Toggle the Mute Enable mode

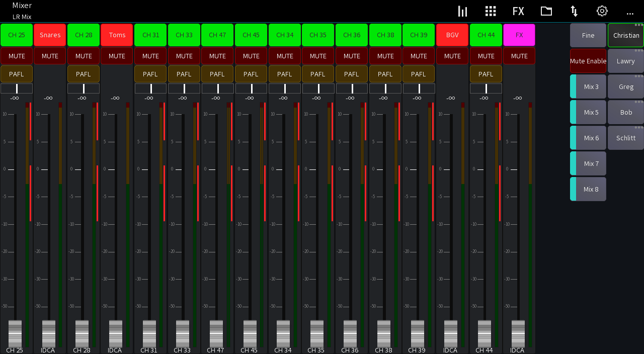pos(588,61)
